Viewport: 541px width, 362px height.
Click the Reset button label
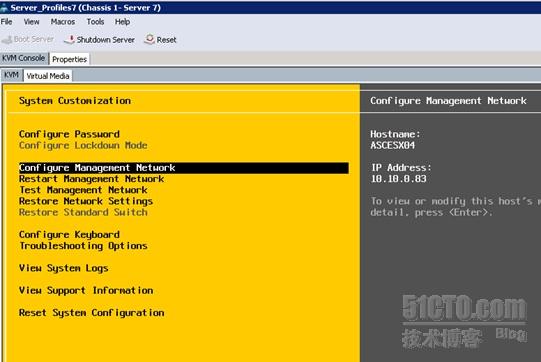(x=166, y=40)
